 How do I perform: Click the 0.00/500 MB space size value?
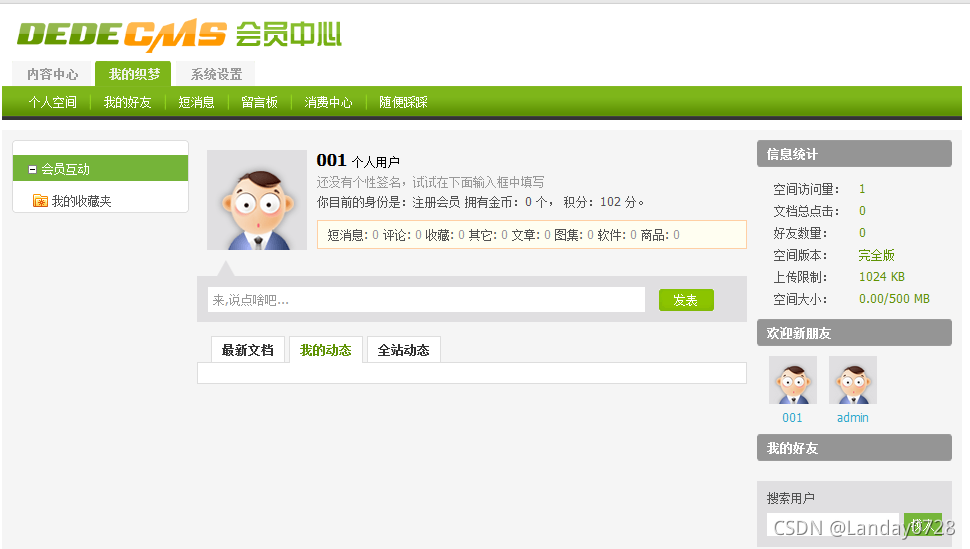[x=894, y=299]
